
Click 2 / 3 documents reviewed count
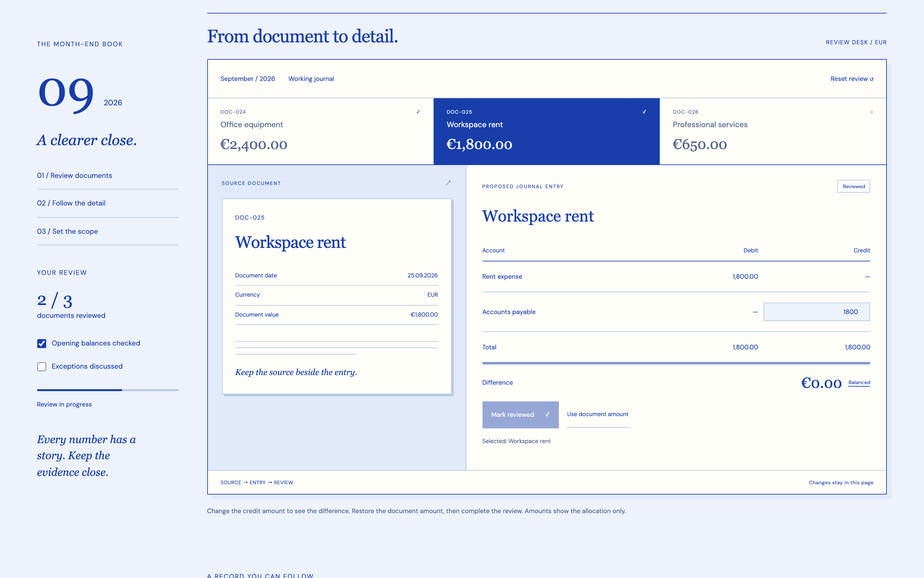55,301
